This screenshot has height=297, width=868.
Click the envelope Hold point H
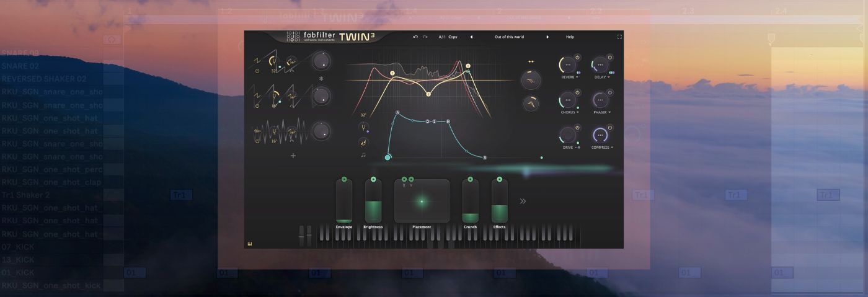pyautogui.click(x=448, y=122)
